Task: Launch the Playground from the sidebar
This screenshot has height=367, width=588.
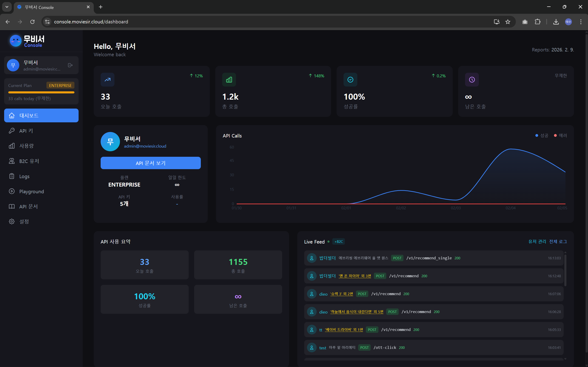Action: tap(31, 191)
